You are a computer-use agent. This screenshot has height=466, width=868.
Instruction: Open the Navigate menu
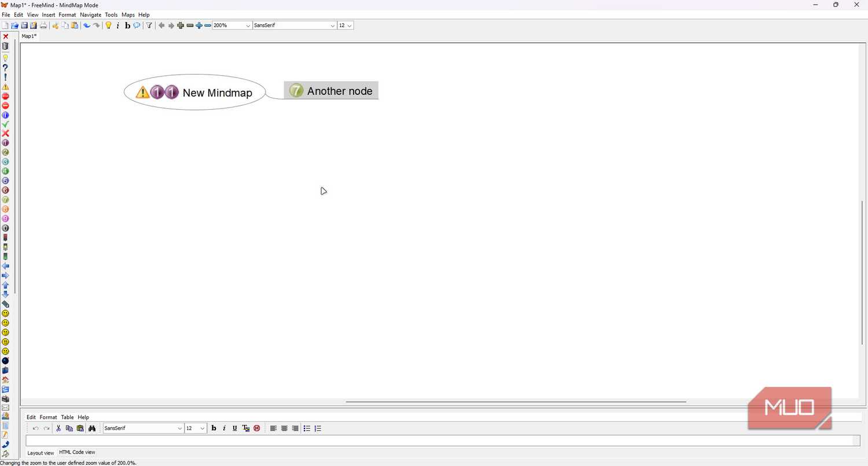90,14
